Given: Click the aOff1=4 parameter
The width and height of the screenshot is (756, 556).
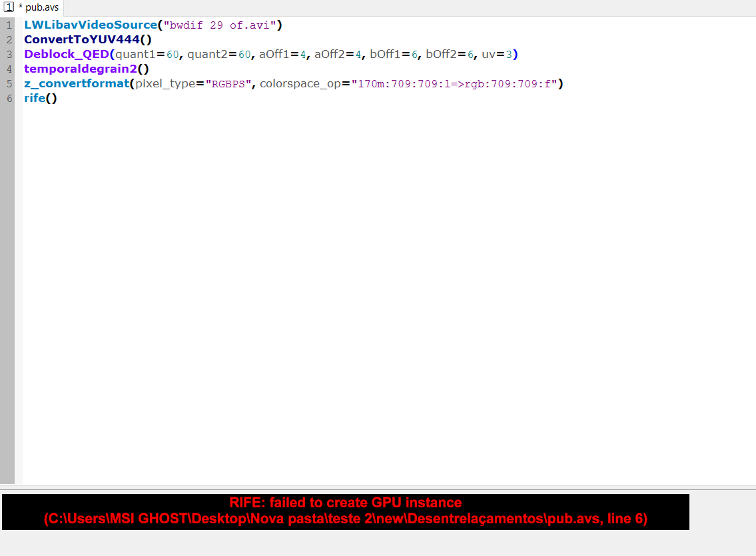Looking at the screenshot, I should [x=282, y=55].
